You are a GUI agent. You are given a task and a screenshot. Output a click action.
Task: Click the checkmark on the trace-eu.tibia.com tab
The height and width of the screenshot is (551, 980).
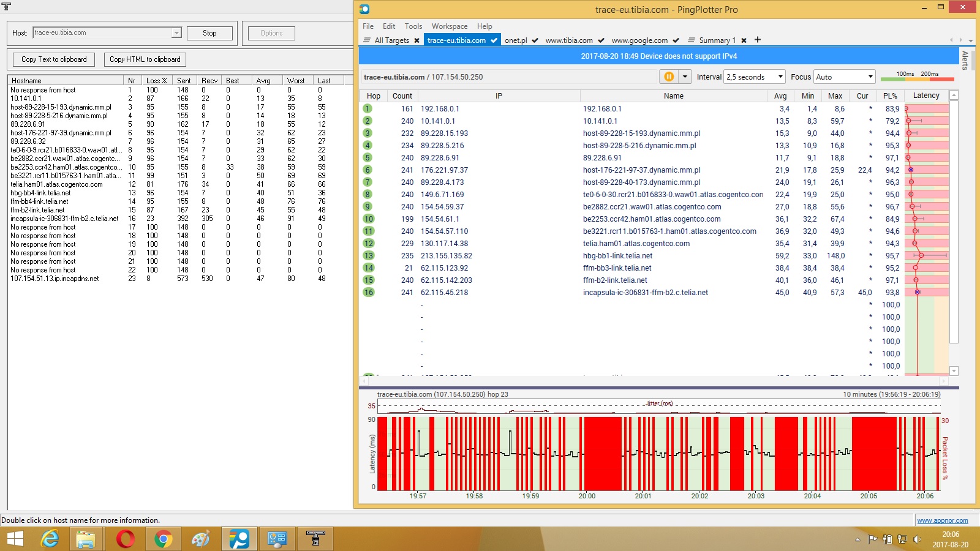[x=494, y=40]
